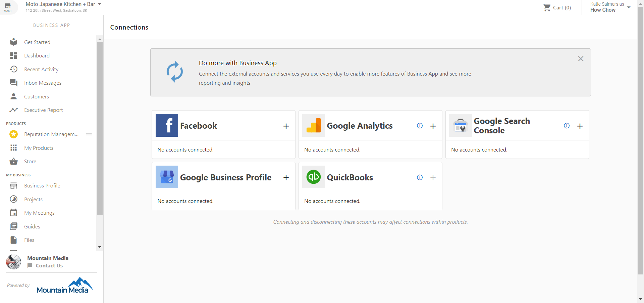Open the Reputation Management product

51,134
